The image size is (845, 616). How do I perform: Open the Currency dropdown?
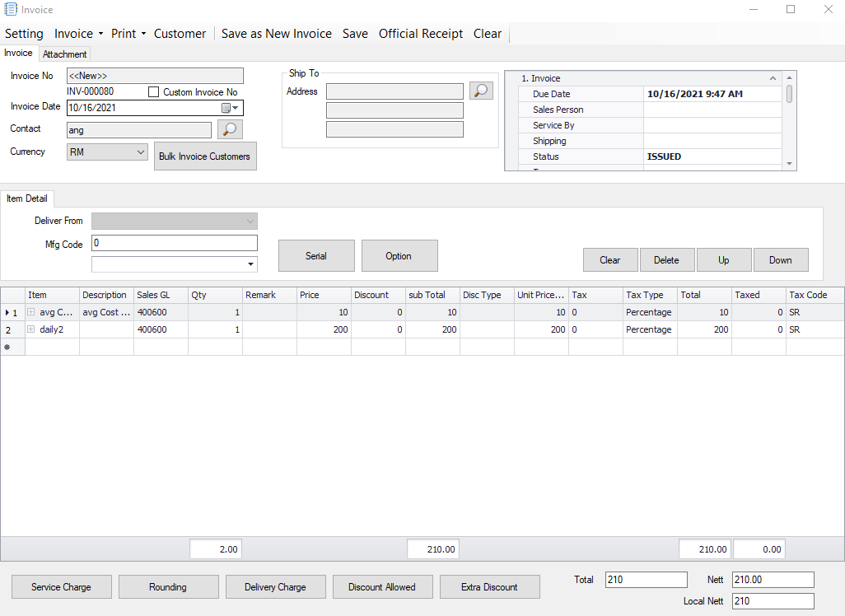[x=139, y=152]
